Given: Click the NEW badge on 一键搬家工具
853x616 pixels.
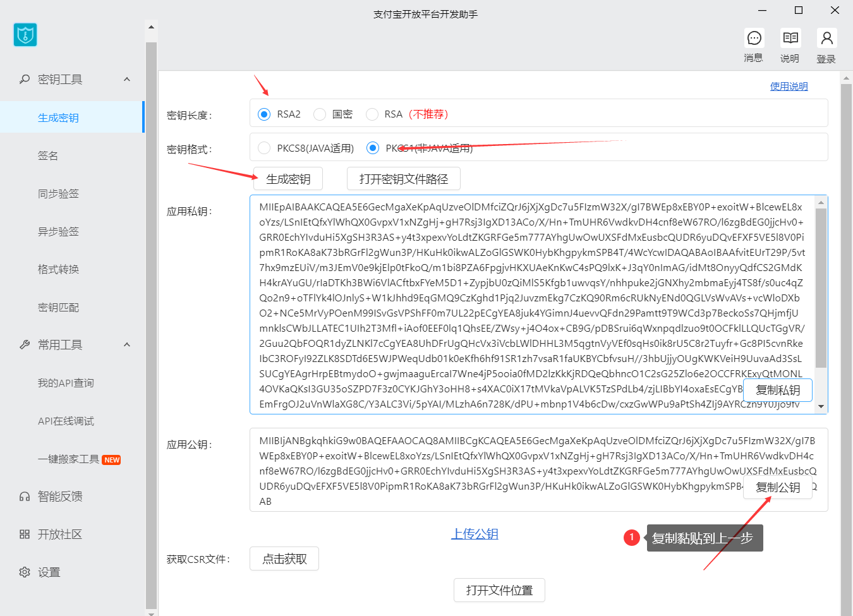Looking at the screenshot, I should [x=112, y=460].
